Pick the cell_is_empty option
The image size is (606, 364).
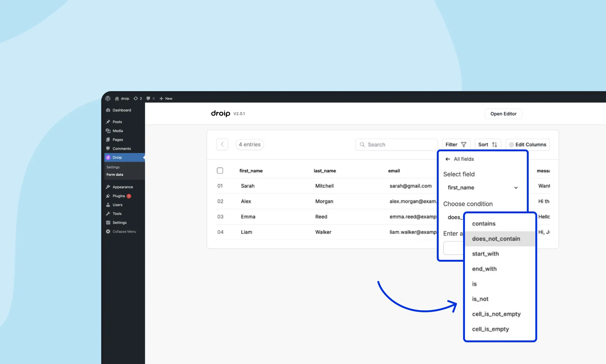500,329
